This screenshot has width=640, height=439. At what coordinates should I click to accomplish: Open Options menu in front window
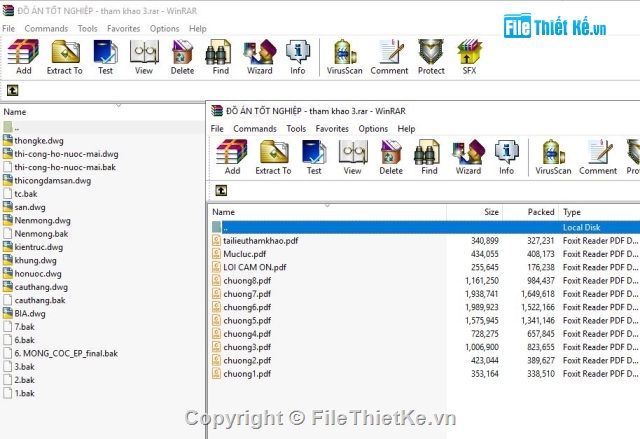373,129
